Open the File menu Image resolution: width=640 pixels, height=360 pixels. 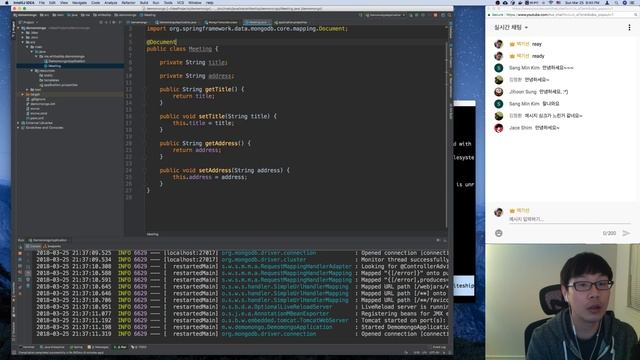click(x=42, y=2)
